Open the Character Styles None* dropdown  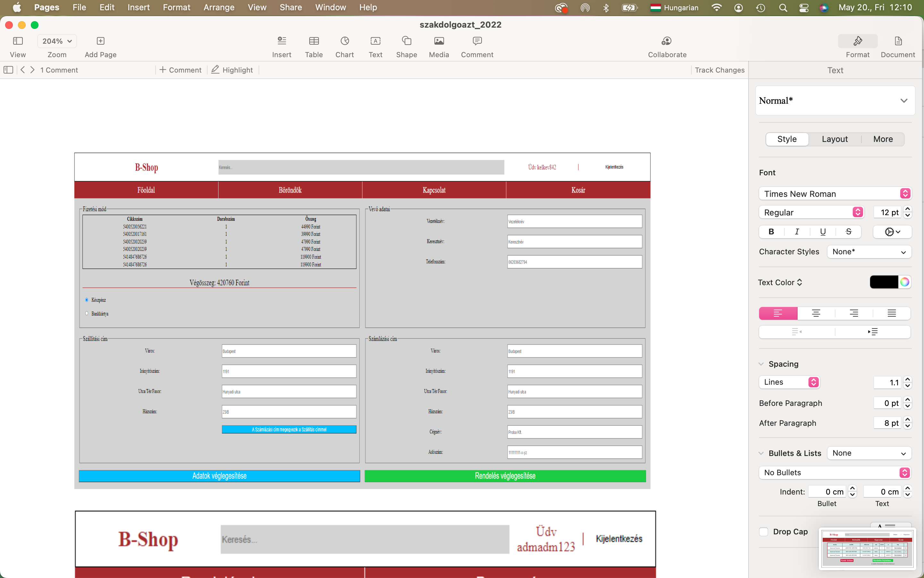pos(869,251)
